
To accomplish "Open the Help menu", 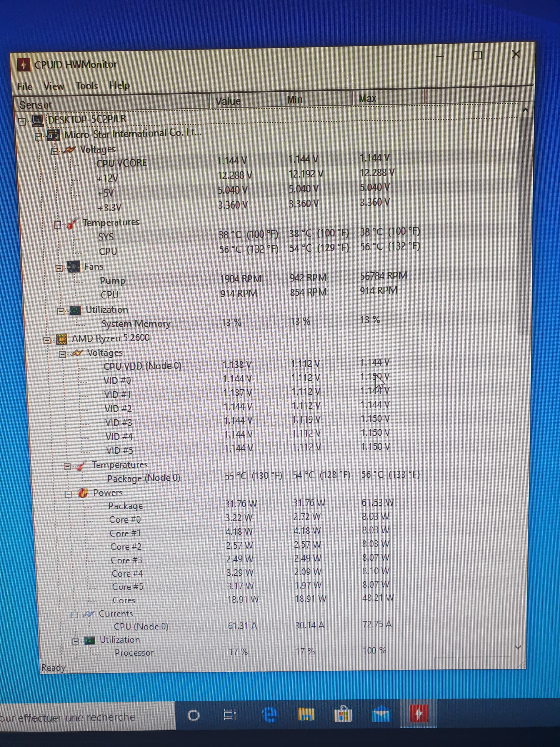I will (119, 85).
